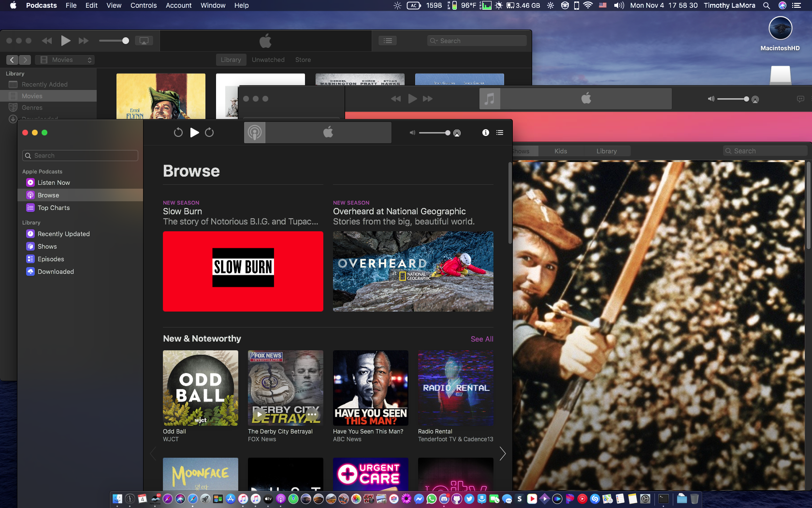Screen dimensions: 812x508
Task: Toggle the Up Next list in Podcasts
Action: click(x=500, y=133)
